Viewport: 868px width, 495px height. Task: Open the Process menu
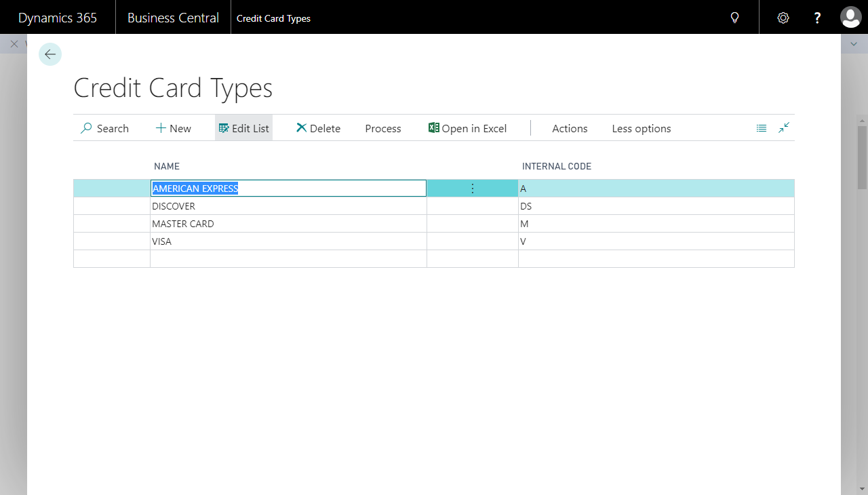(383, 128)
